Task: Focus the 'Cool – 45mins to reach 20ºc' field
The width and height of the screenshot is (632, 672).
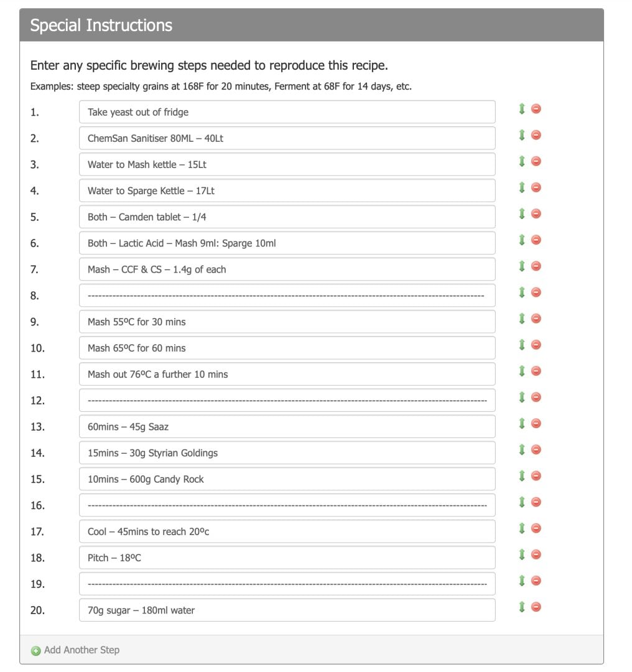Action: coord(287,531)
